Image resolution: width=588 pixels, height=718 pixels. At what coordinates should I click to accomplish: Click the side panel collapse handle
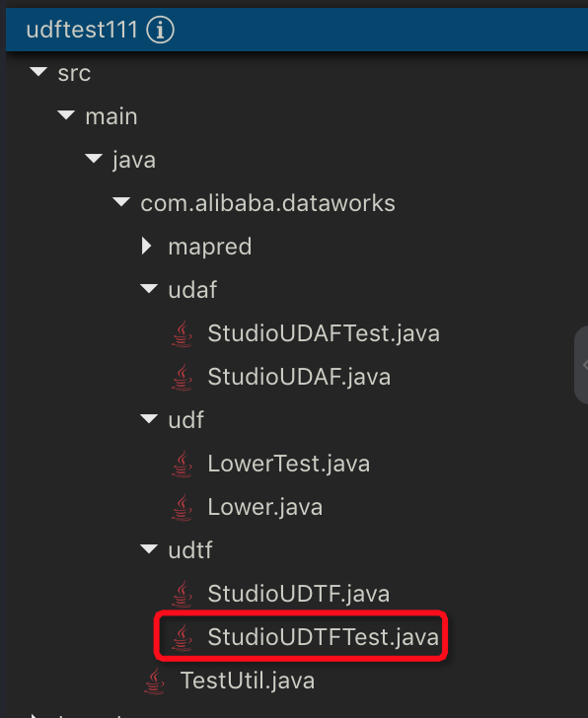click(582, 365)
